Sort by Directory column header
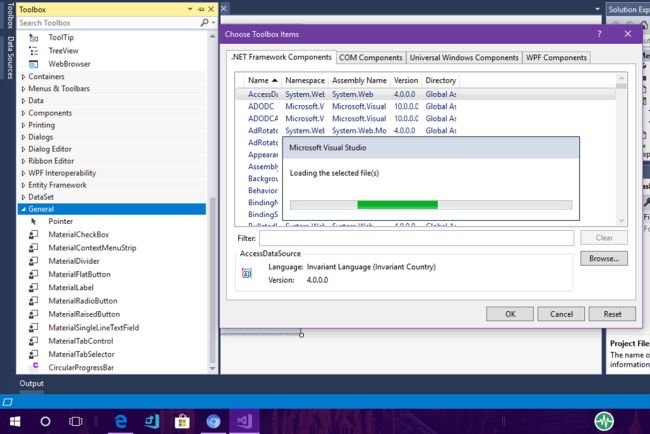 click(x=441, y=80)
